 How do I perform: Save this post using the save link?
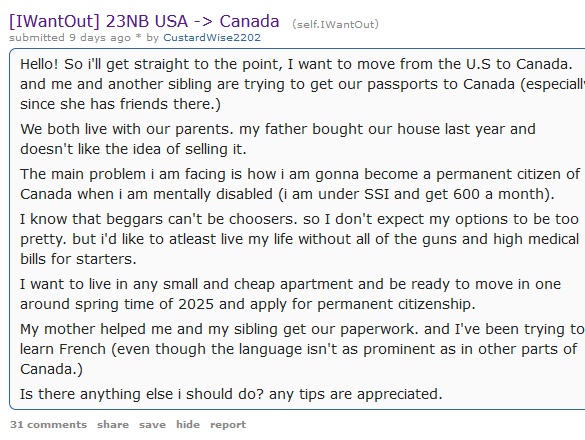tap(152, 425)
